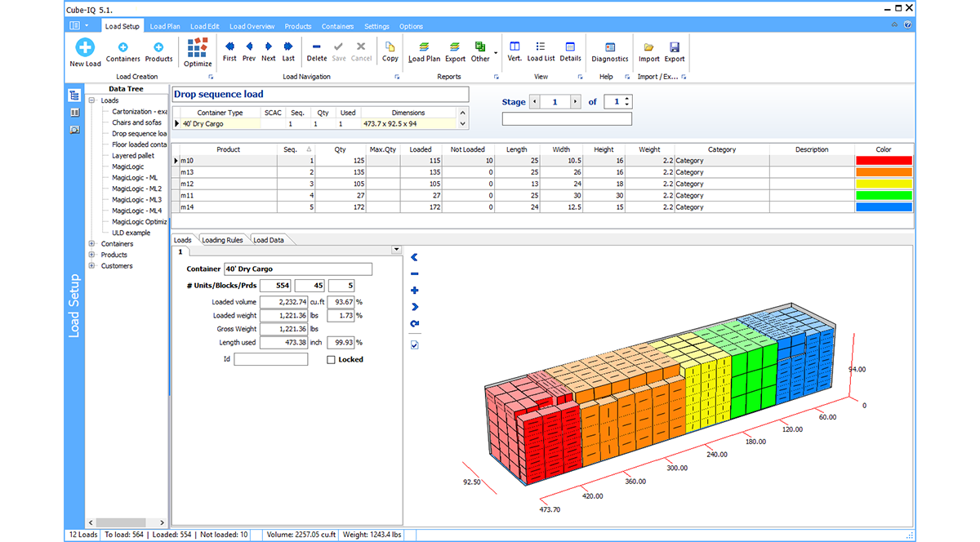This screenshot has height=542, width=980.
Task: Sort the table by Seq. column header
Action: (x=296, y=149)
